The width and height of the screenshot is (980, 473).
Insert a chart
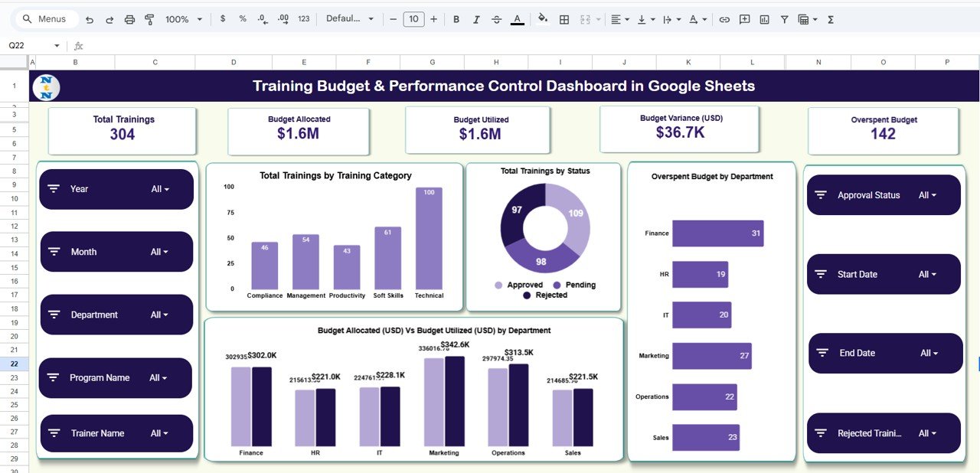click(x=764, y=19)
